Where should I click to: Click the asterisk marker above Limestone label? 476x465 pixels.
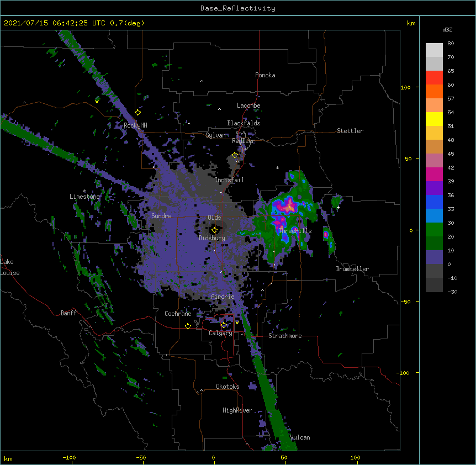pos(84,191)
